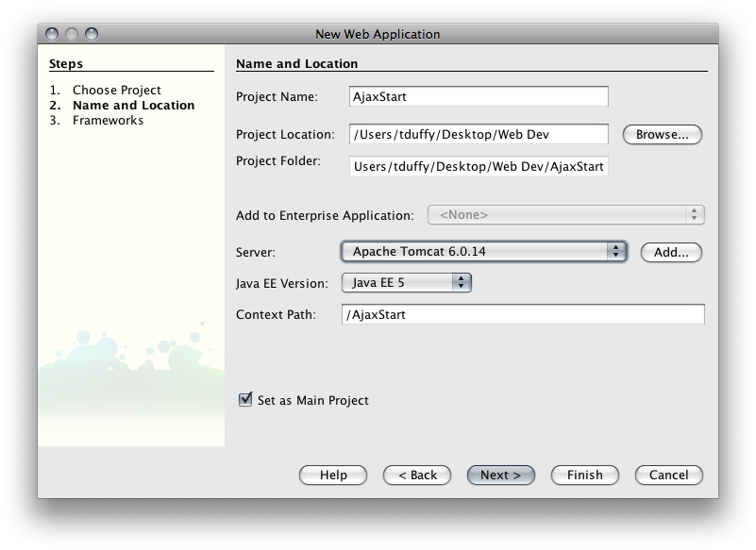Click the Server combo box arrow icon
The image size is (756, 550).
tap(615, 252)
